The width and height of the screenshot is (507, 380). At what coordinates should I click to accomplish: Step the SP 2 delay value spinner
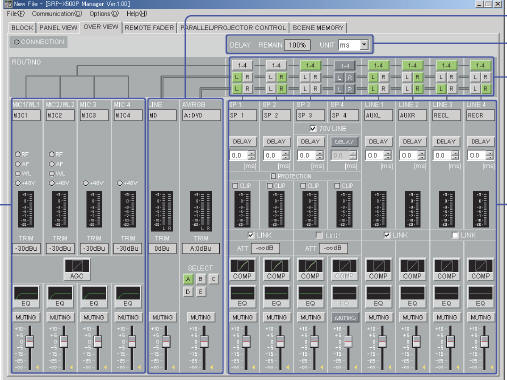[x=286, y=155]
